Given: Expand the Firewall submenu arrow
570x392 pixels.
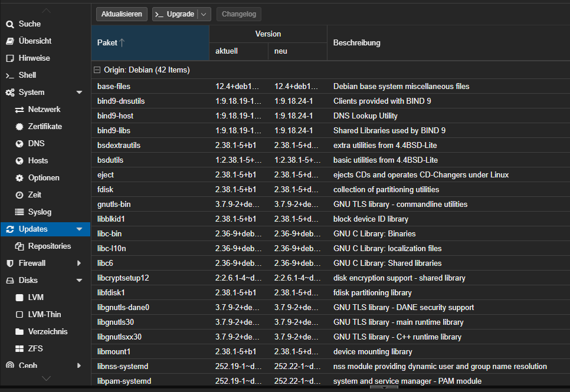Looking at the screenshot, I should click(x=79, y=263).
